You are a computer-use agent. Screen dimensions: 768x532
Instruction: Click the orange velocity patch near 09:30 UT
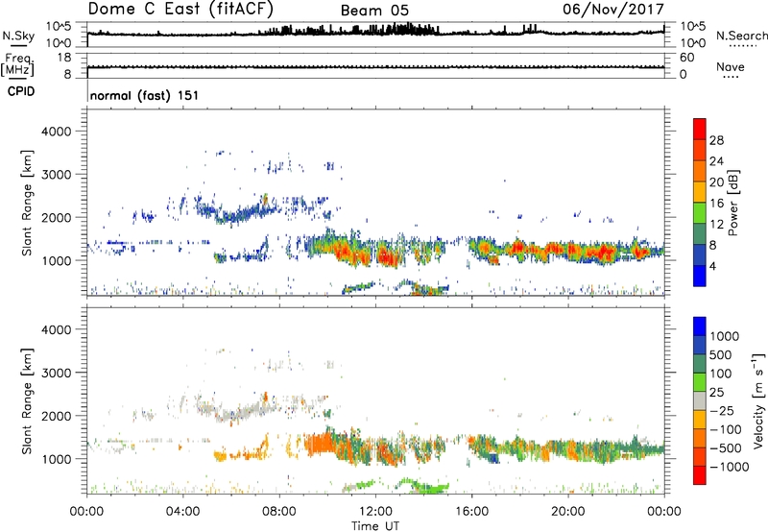[319, 444]
